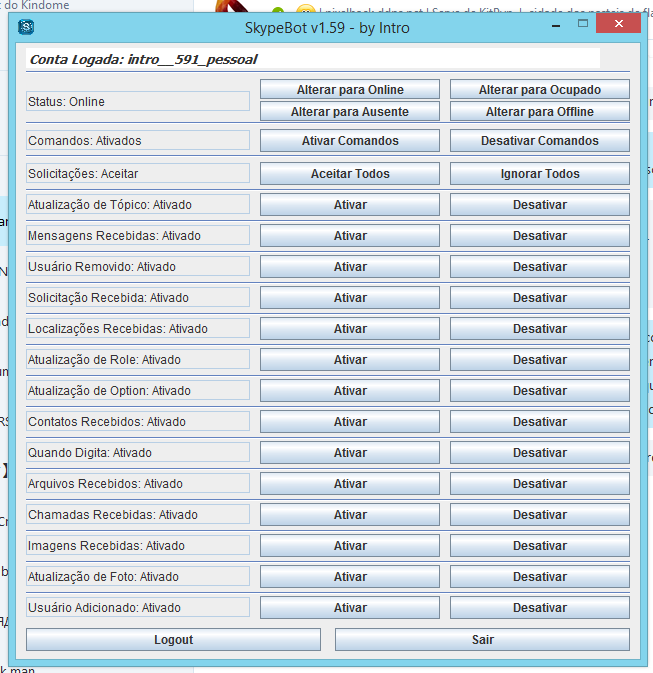Ativar Usuário Removido notifications

pos(350,266)
